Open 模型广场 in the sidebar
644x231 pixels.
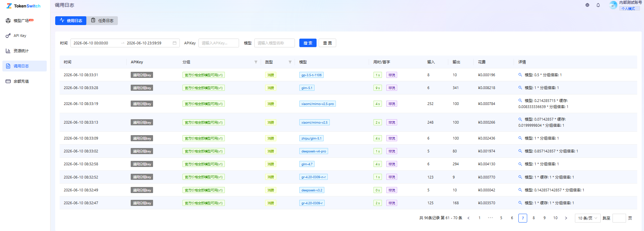[24, 21]
